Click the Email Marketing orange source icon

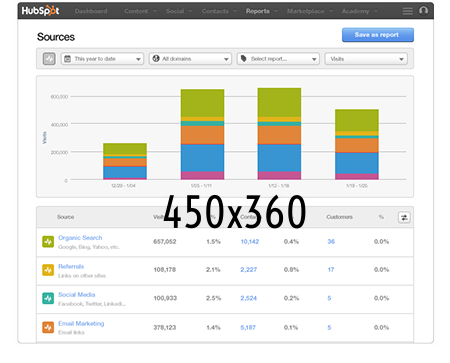pos(48,327)
